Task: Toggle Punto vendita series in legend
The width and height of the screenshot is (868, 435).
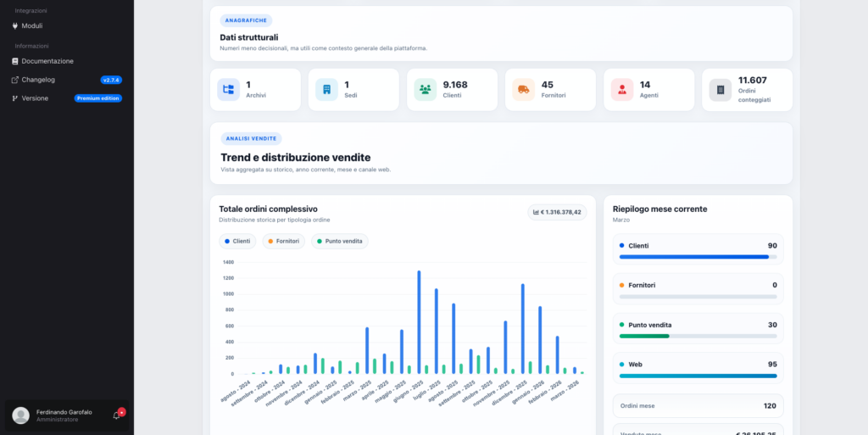Action: [339, 242]
